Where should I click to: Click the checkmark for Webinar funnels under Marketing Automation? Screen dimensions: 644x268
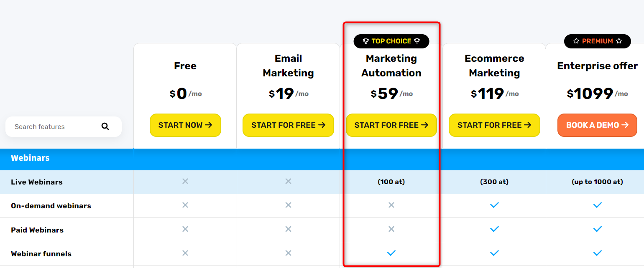(391, 253)
